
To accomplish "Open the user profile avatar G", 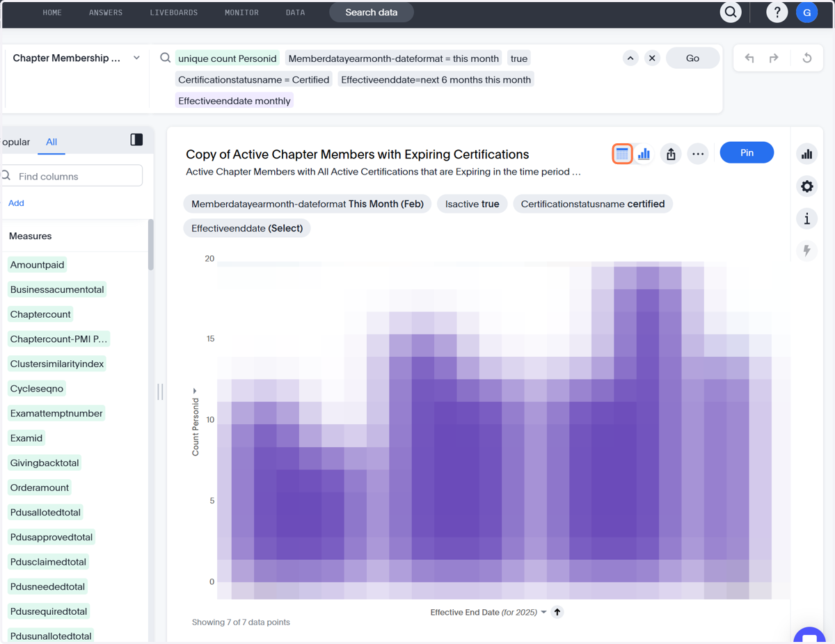I will (807, 12).
